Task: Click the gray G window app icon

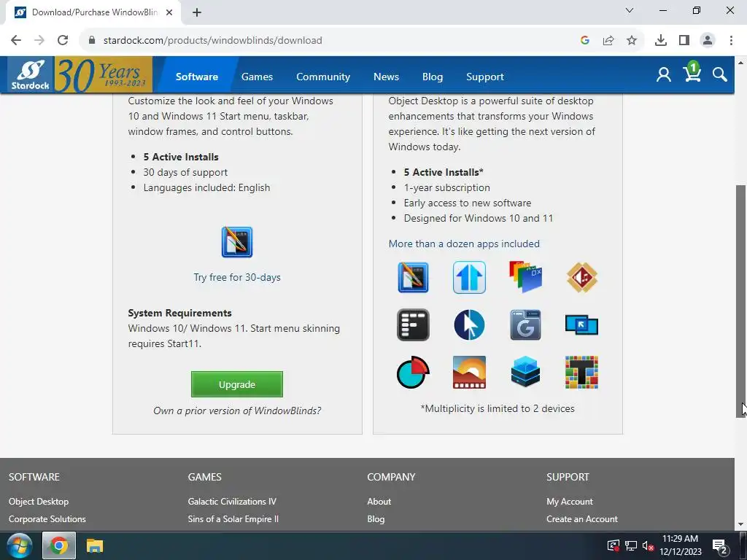Action: point(525,324)
